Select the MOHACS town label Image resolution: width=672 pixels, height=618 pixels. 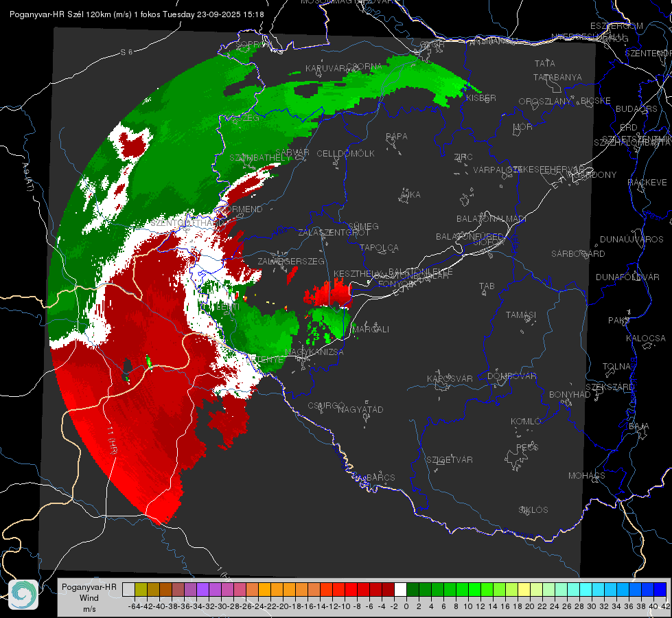click(587, 476)
